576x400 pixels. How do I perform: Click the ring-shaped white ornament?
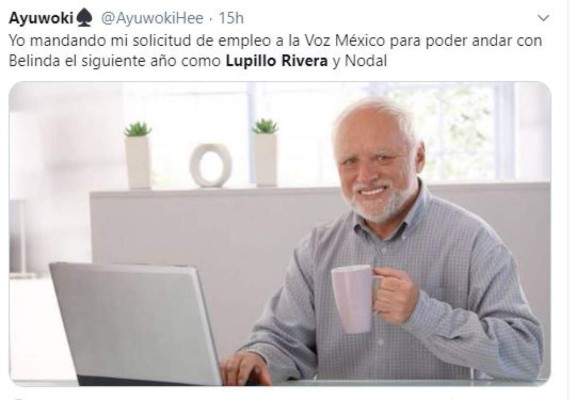pos(211,166)
